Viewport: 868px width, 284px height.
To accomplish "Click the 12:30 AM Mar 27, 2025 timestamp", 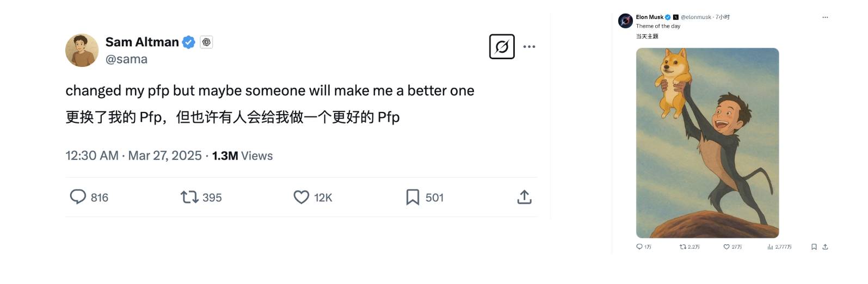I will tap(133, 156).
